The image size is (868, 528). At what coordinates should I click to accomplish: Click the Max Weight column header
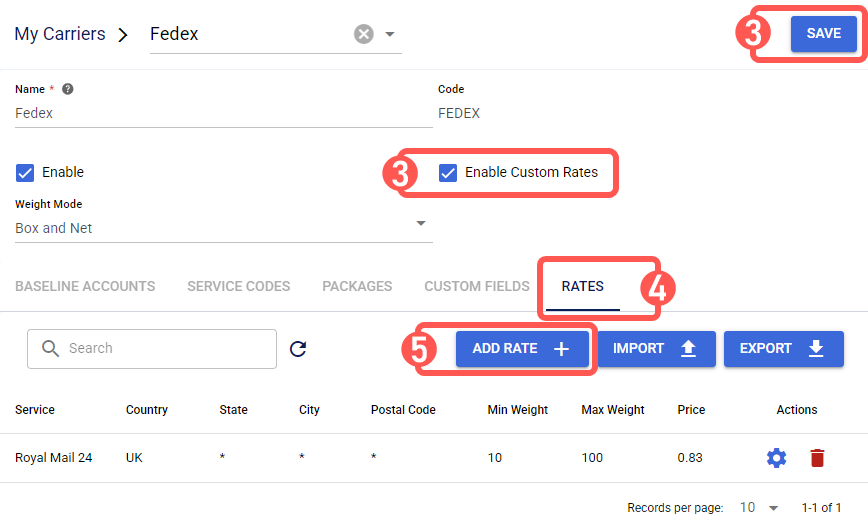[x=613, y=410]
